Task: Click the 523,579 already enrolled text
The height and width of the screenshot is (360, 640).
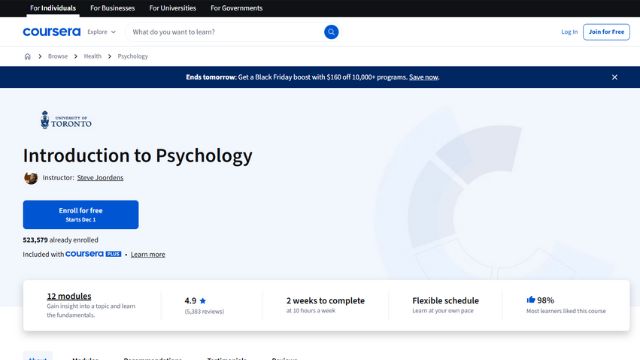Action: (60, 240)
